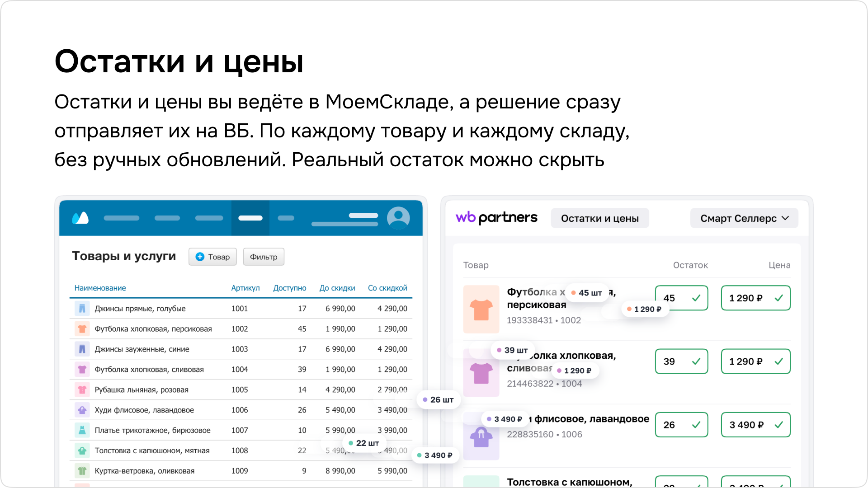This screenshot has width=868, height=488.
Task: Click price 8 990,00 cell
Action: [x=340, y=471]
